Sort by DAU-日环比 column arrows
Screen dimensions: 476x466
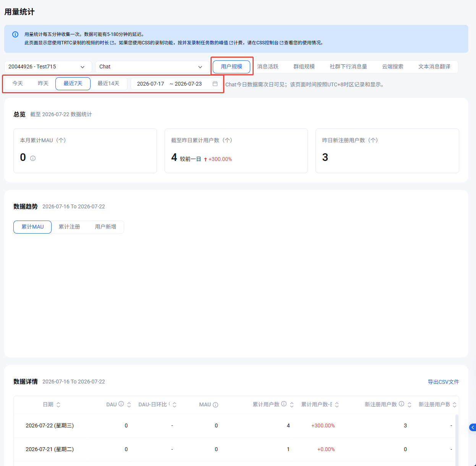(x=175, y=405)
